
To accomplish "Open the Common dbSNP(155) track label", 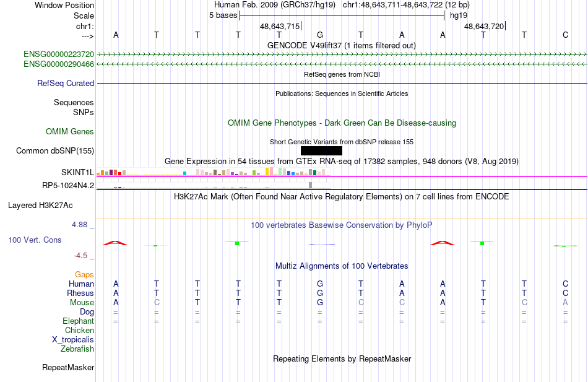I will pyautogui.click(x=55, y=151).
